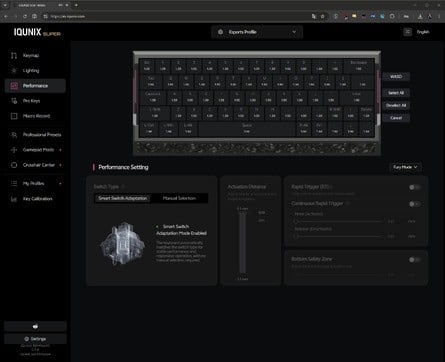Click the layout toggle icon beside English
445x362 pixels.
tap(407, 32)
